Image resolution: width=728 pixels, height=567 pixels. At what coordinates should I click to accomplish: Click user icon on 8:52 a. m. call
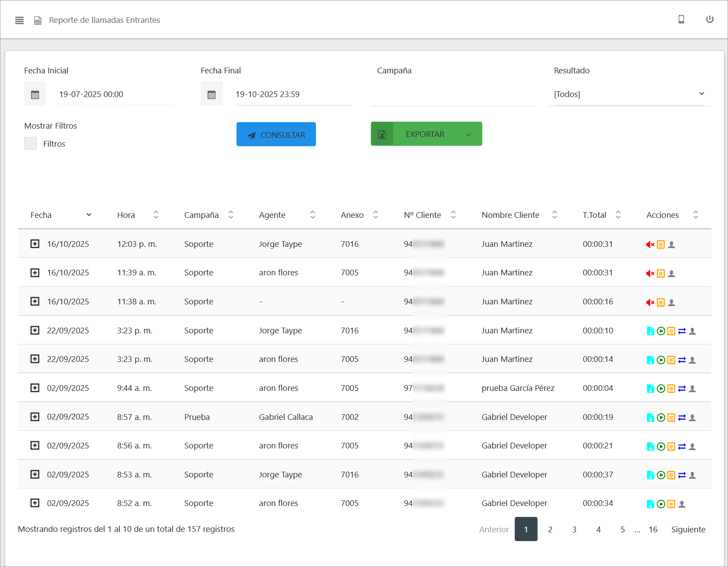[682, 504]
